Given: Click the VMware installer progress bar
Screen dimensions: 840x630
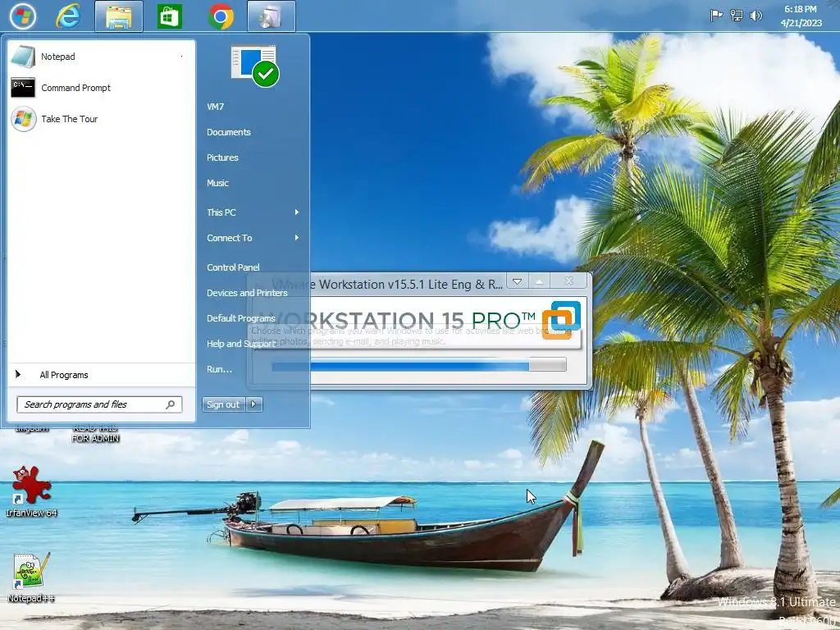Looking at the screenshot, I should coord(418,366).
